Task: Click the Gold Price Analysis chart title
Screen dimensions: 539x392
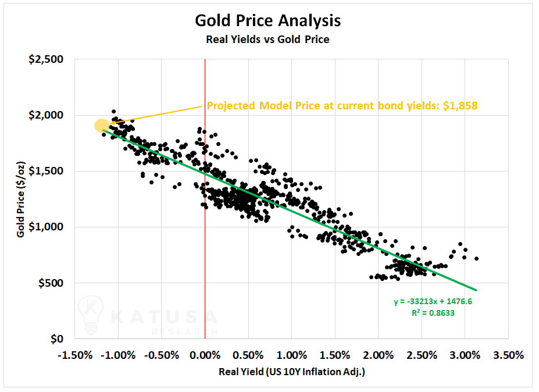Action: (268, 20)
